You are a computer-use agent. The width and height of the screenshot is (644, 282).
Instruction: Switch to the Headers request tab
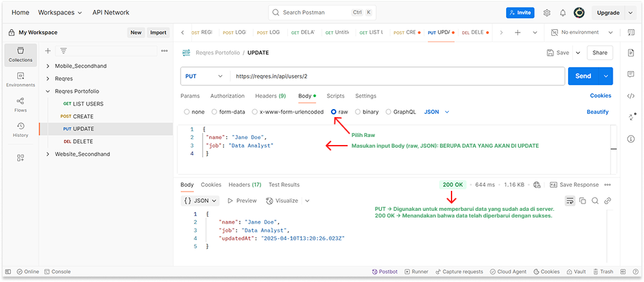pyautogui.click(x=270, y=96)
